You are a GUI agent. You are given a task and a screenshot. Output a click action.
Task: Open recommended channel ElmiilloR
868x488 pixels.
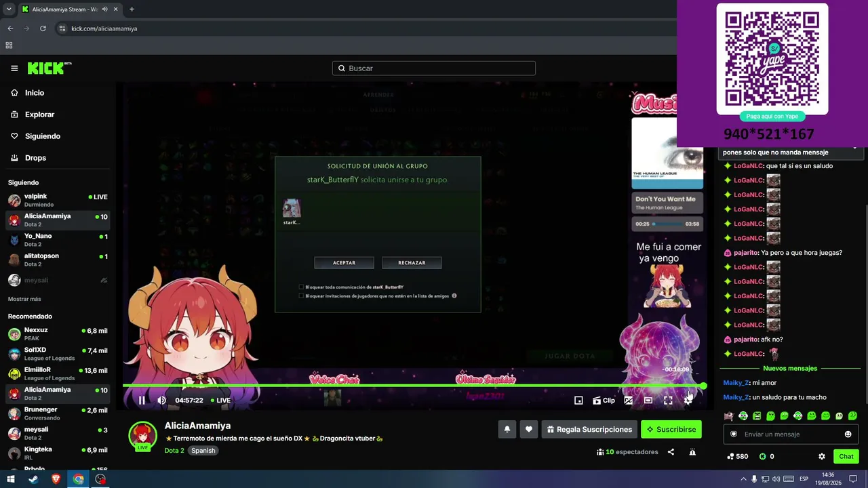coord(58,373)
